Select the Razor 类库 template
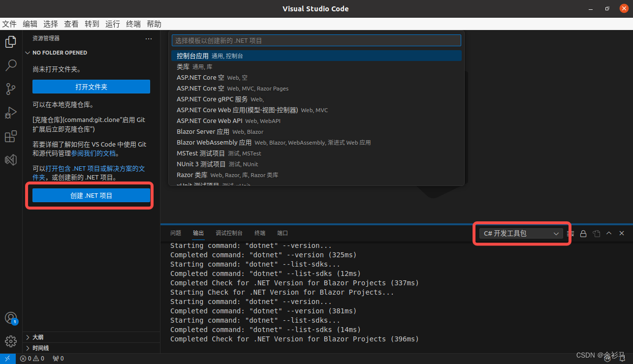 pyautogui.click(x=316, y=175)
